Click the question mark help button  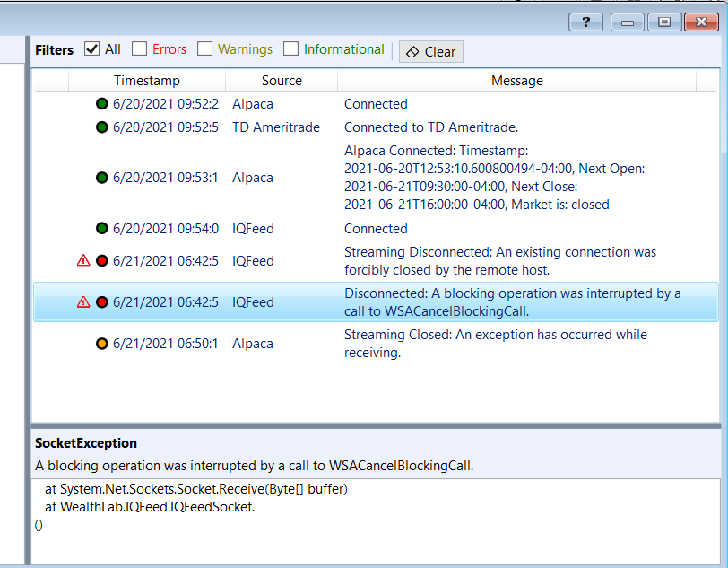[x=586, y=22]
